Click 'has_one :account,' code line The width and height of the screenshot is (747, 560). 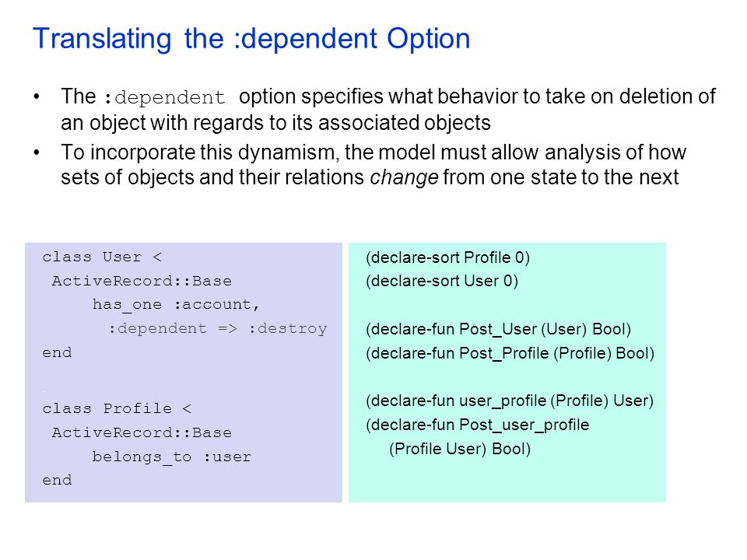pos(177,305)
